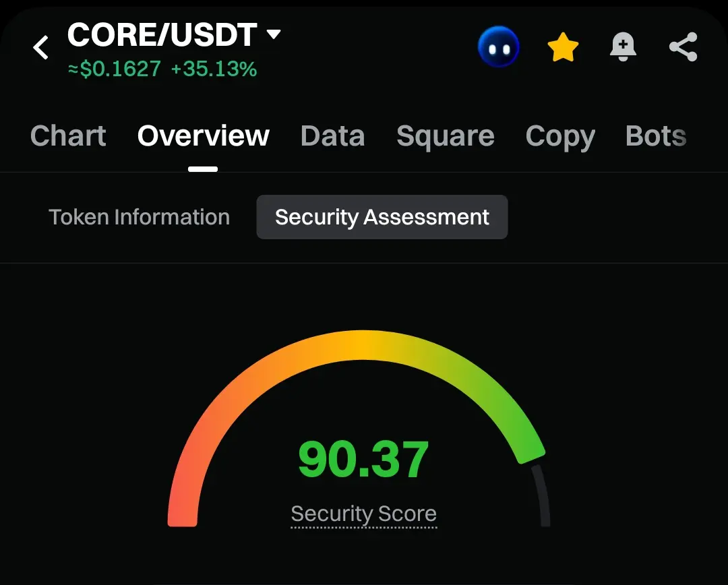Tap the blue robot assistant icon
The height and width of the screenshot is (585, 728).
tap(498, 47)
